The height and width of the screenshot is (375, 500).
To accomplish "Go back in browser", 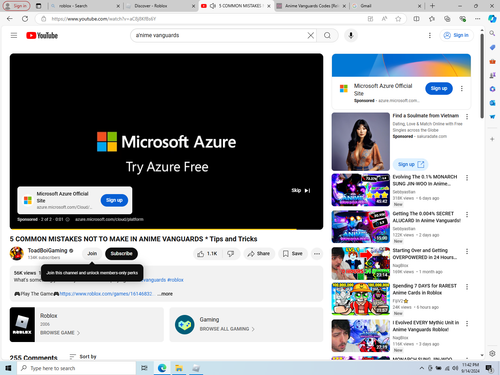I will (10, 19).
